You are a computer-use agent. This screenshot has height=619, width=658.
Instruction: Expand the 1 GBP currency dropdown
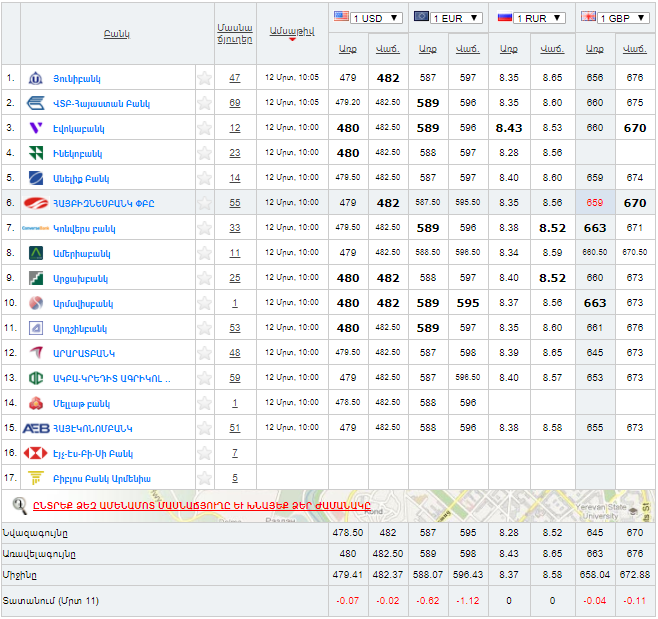[625, 18]
